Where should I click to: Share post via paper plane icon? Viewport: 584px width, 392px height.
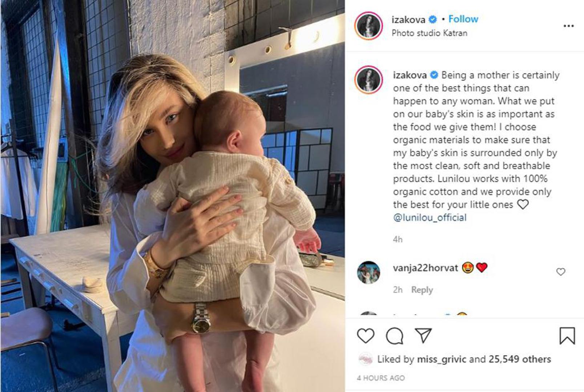tap(423, 335)
